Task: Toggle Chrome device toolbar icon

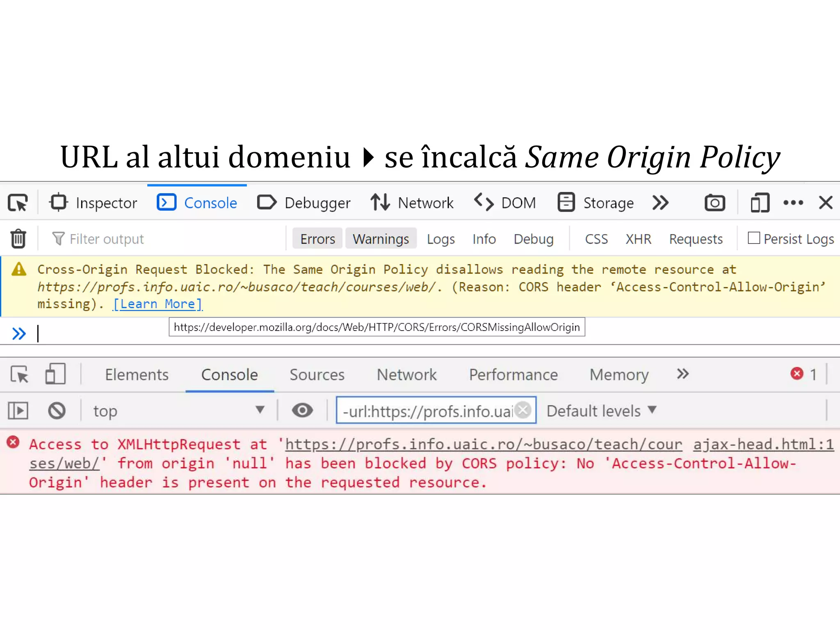Action: [55, 374]
